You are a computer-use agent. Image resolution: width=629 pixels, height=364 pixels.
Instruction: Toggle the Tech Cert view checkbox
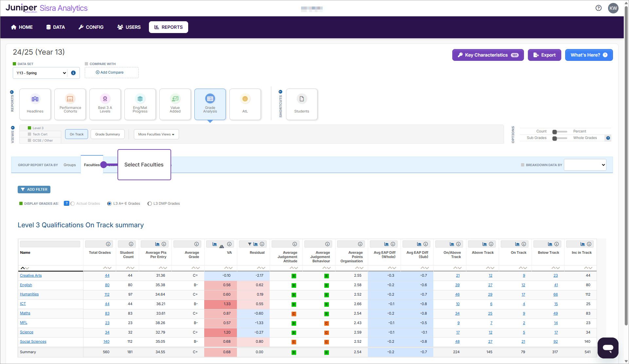tap(29, 134)
